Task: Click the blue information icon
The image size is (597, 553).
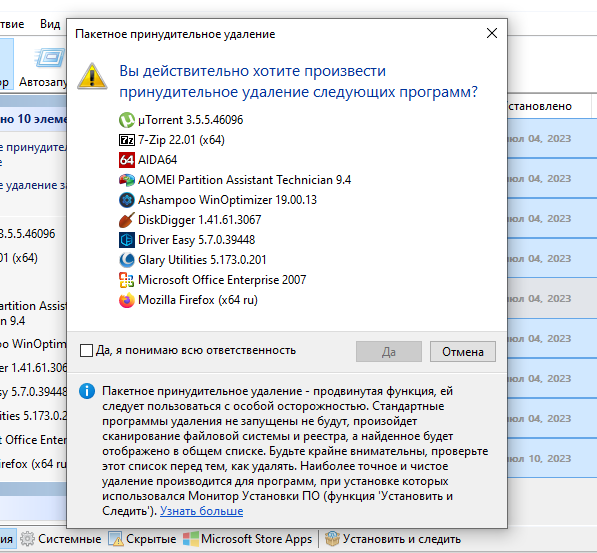Action: pyautogui.click(x=87, y=391)
